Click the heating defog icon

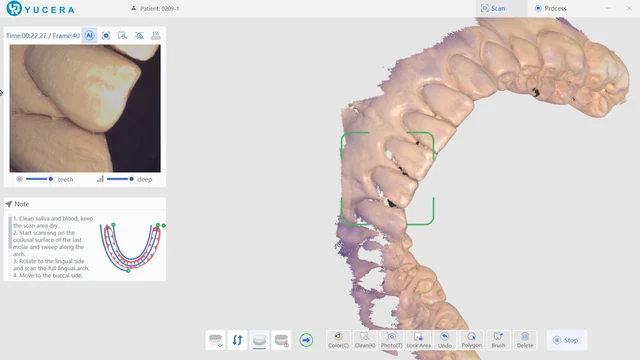[156, 36]
